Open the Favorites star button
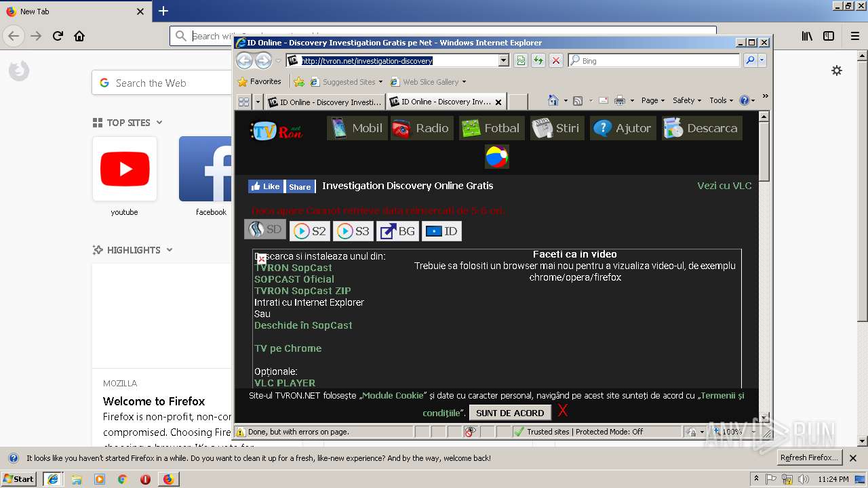This screenshot has width=868, height=488. (x=259, y=81)
